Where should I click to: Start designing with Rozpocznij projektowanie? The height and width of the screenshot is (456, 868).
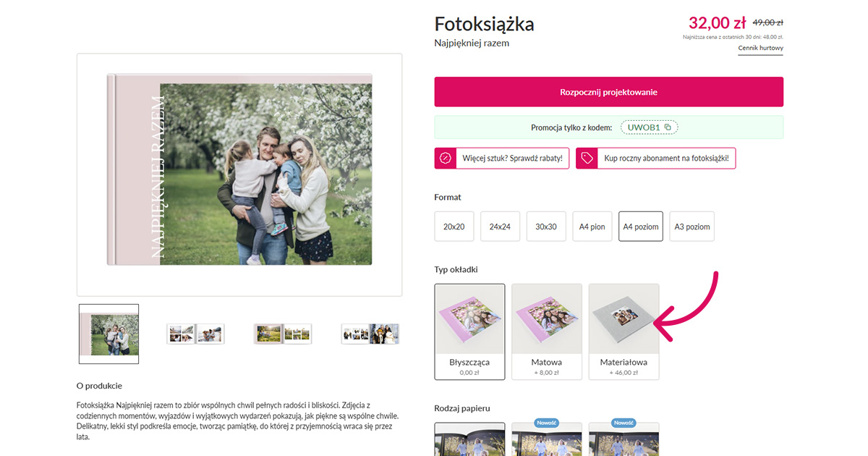(x=609, y=92)
